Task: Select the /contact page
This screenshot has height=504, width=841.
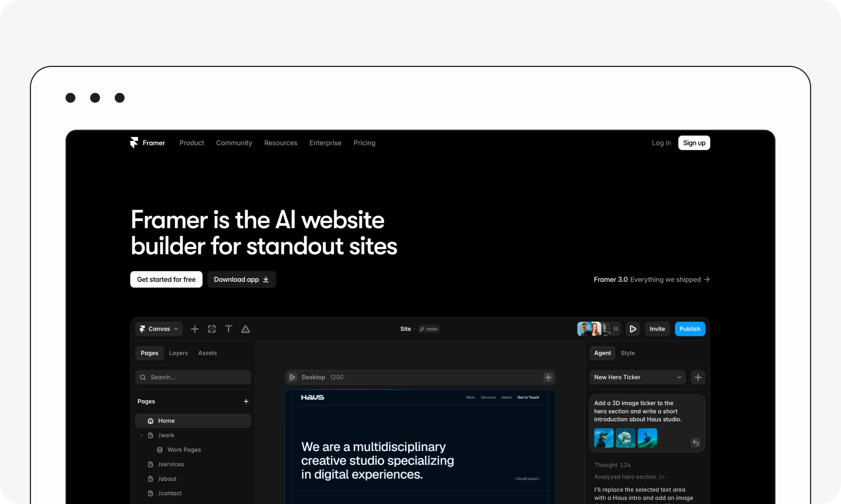Action: [170, 493]
